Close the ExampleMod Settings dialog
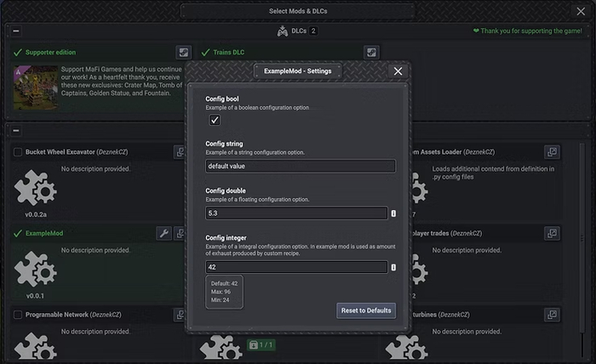This screenshot has width=596, height=364. (x=398, y=71)
